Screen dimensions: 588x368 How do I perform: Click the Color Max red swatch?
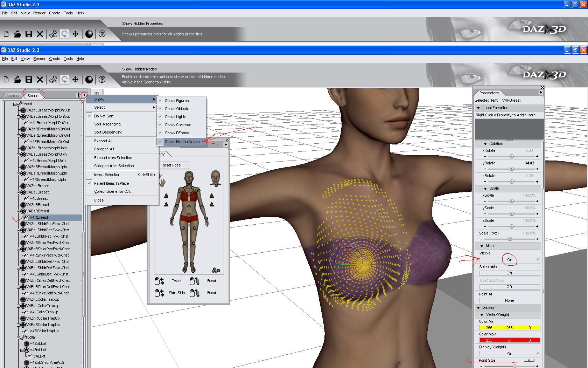[x=509, y=340]
